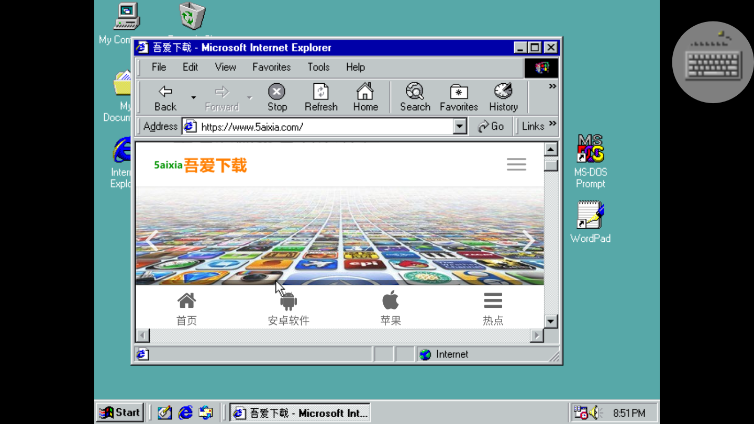Select the My Documents desktop folder
Viewport: 754px width, 424px height.
coord(118,96)
